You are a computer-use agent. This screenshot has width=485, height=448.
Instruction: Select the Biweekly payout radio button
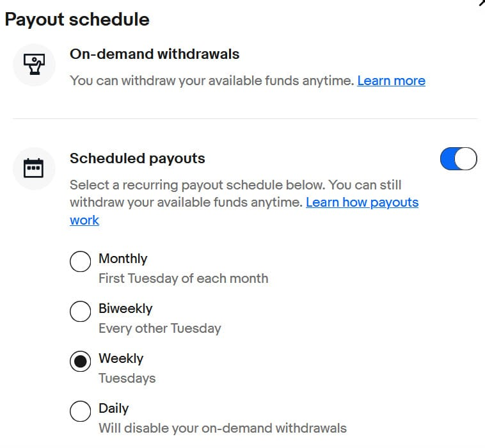(81, 311)
